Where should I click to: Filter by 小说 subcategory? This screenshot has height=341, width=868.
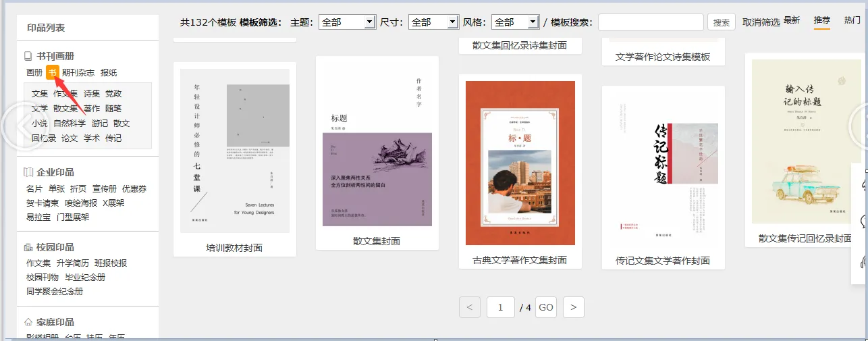40,124
